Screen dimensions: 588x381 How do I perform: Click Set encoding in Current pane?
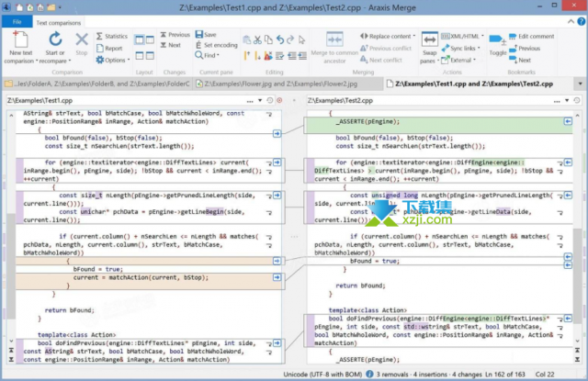[x=217, y=45]
